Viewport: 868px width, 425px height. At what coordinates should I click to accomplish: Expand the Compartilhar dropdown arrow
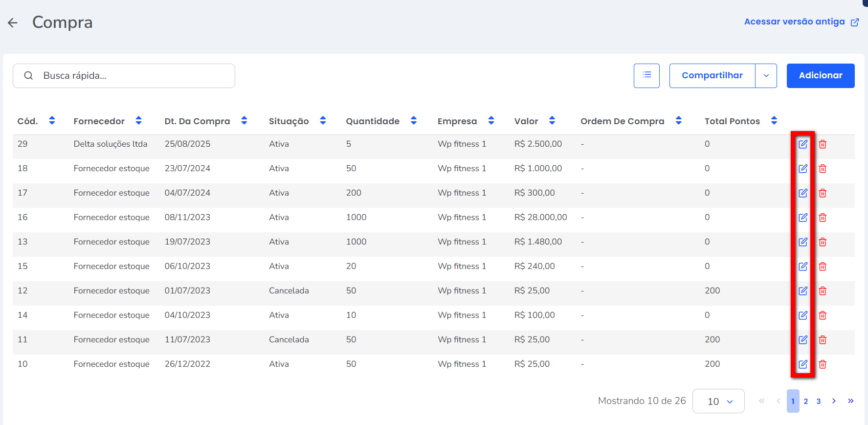point(766,76)
